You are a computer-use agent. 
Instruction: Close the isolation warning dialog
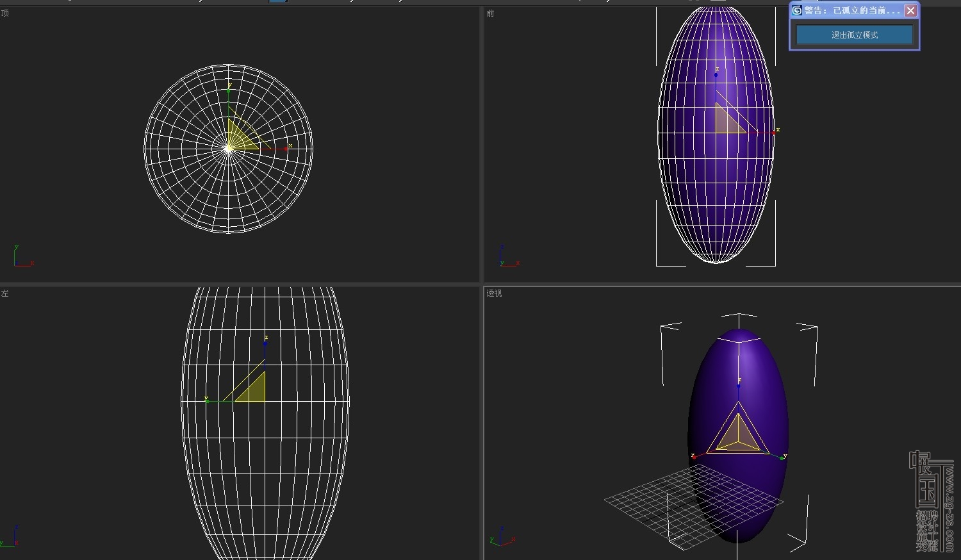pyautogui.click(x=910, y=10)
